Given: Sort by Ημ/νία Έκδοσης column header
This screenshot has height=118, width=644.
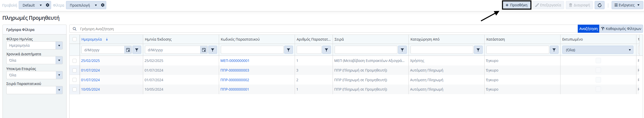Looking at the screenshot, I should tap(158, 39).
